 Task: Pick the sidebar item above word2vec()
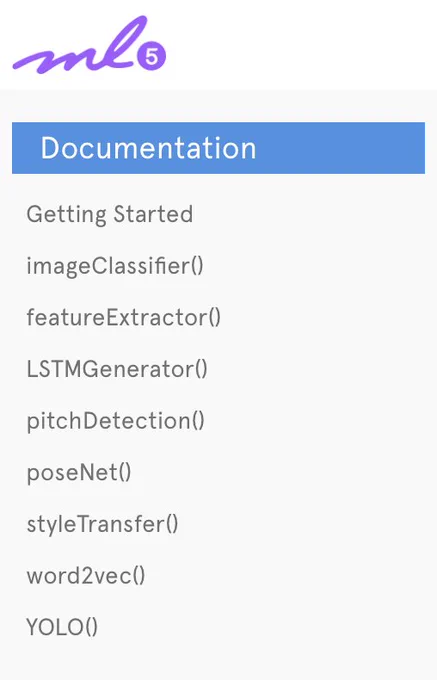(102, 524)
